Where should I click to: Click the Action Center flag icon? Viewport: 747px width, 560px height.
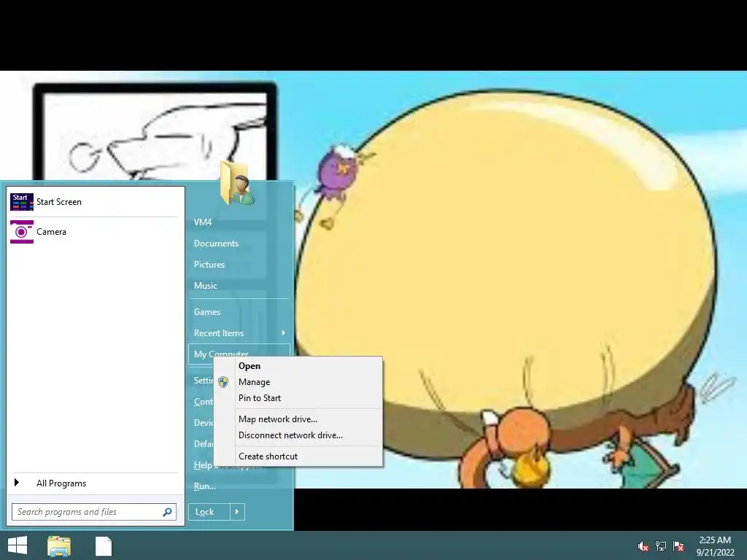678,546
